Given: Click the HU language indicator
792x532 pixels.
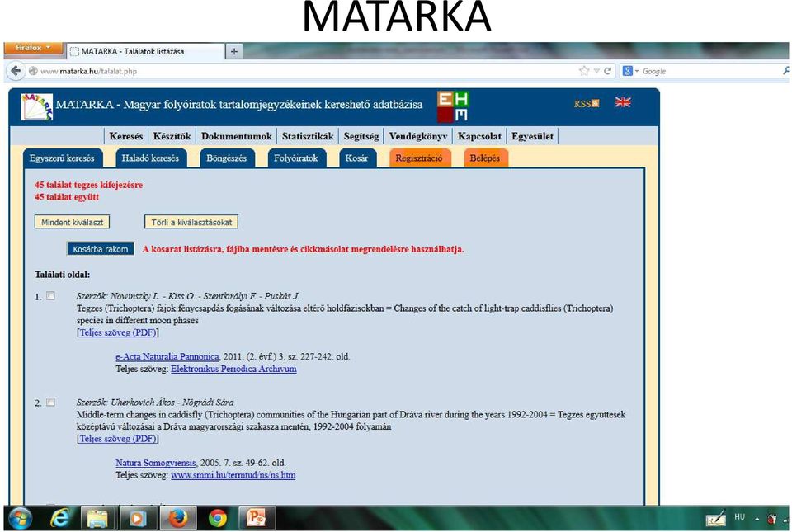Looking at the screenshot, I should tap(739, 517).
